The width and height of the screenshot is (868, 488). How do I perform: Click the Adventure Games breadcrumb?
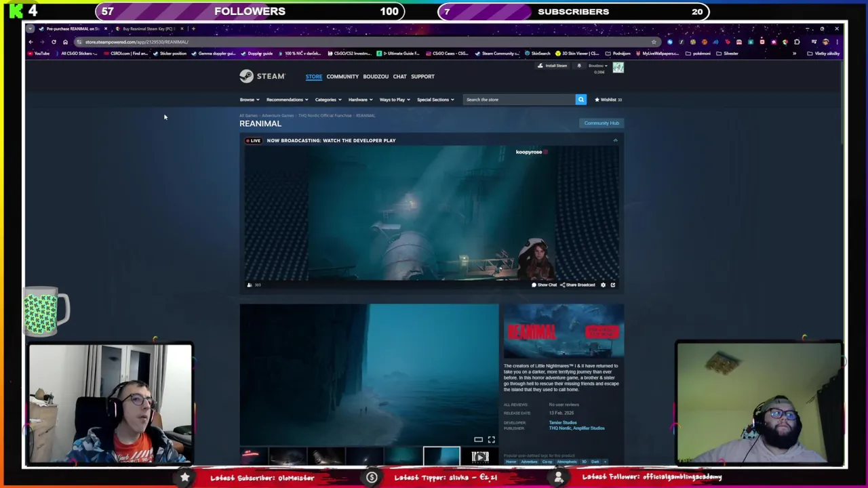coord(278,116)
